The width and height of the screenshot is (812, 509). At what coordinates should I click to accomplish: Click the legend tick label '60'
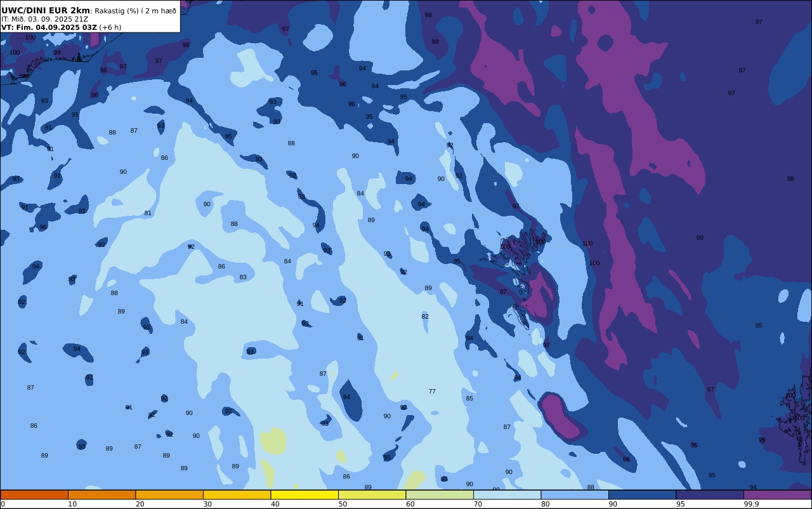click(410, 504)
